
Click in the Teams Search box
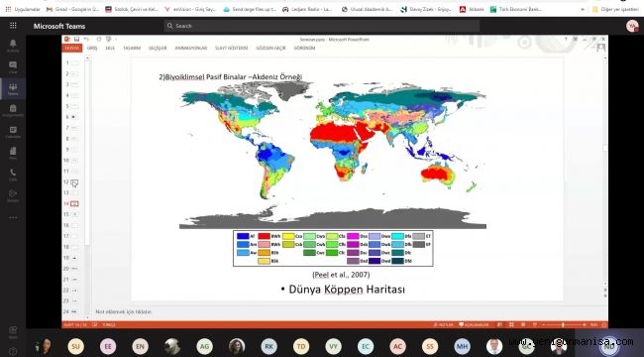[322, 26]
